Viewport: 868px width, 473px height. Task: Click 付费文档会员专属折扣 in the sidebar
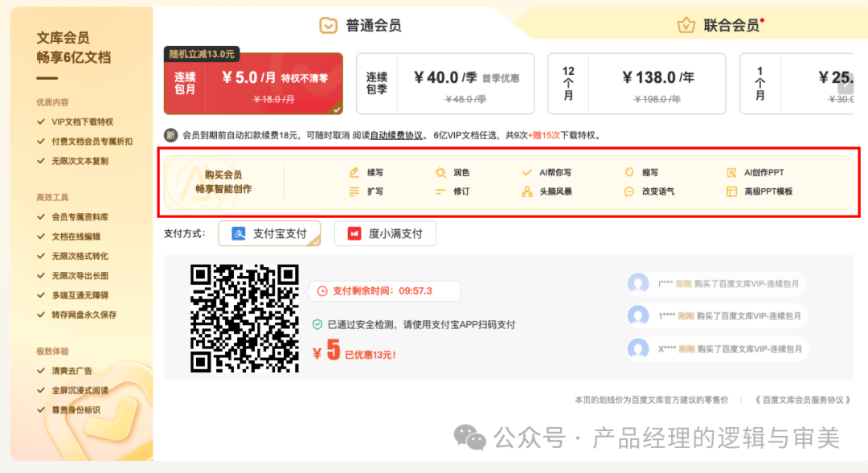(x=92, y=142)
